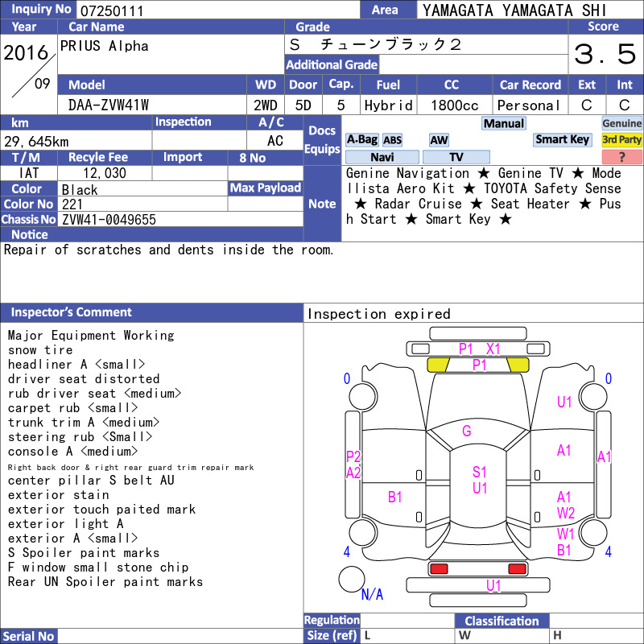Click the U1 mark on rear bumper
The image size is (644, 644).
click(x=493, y=586)
